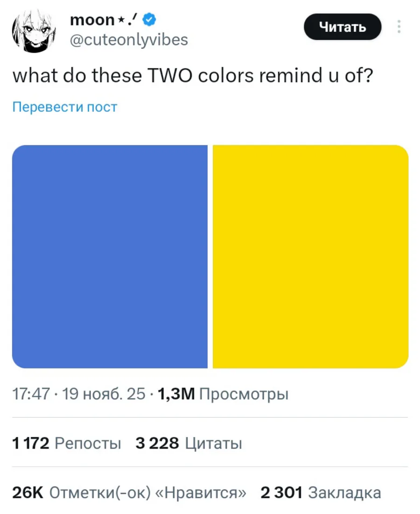The width and height of the screenshot is (420, 514).
Task: Click the Перевести пост translate link
Action: point(64,107)
